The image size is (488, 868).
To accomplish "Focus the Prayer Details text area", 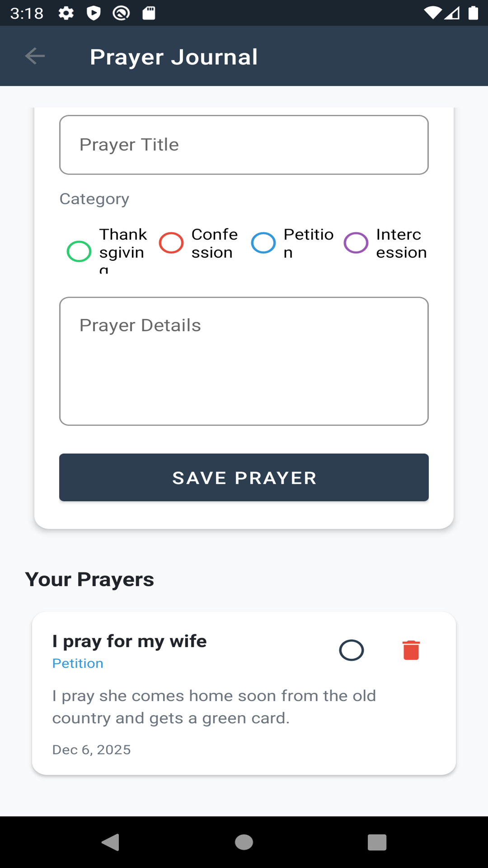I will click(x=244, y=361).
